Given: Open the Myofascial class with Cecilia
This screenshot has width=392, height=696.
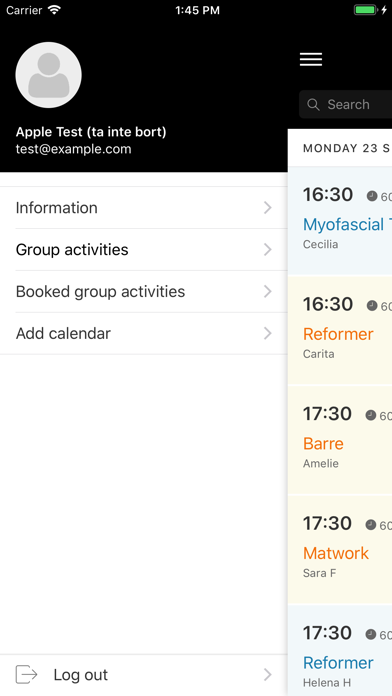Looking at the screenshot, I should [x=340, y=221].
